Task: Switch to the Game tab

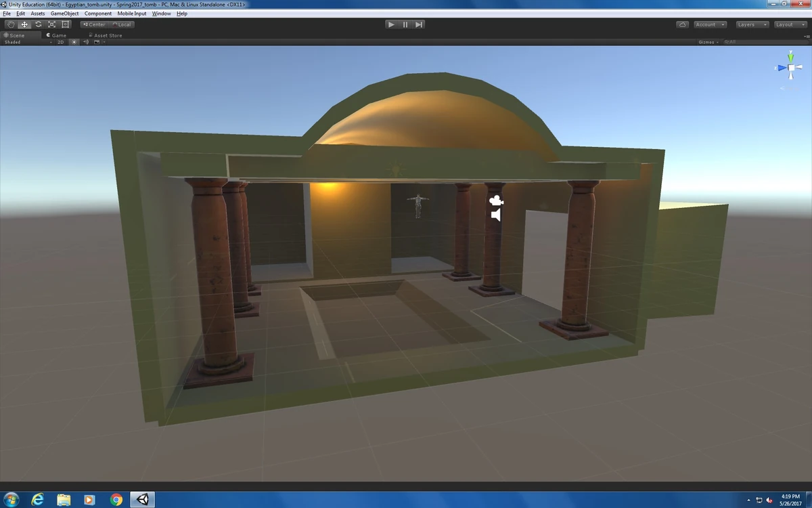Action: (x=57, y=35)
